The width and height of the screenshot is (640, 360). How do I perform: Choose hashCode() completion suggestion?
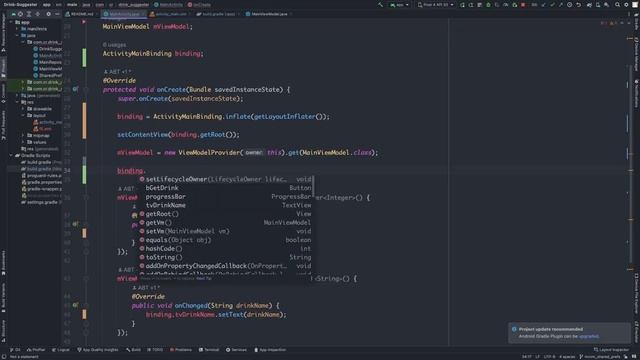coord(226,249)
